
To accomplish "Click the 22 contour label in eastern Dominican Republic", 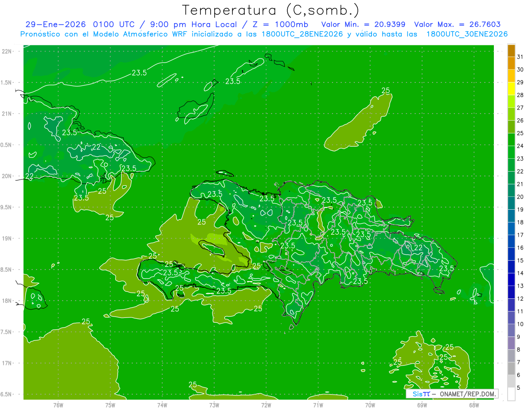I will pyautogui.click(x=418, y=248).
